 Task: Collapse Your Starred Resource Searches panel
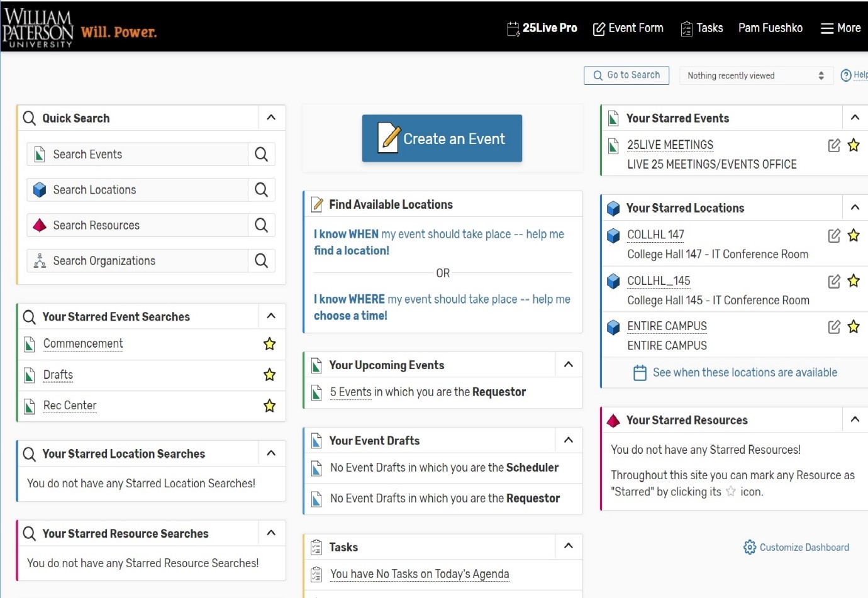pyautogui.click(x=271, y=533)
